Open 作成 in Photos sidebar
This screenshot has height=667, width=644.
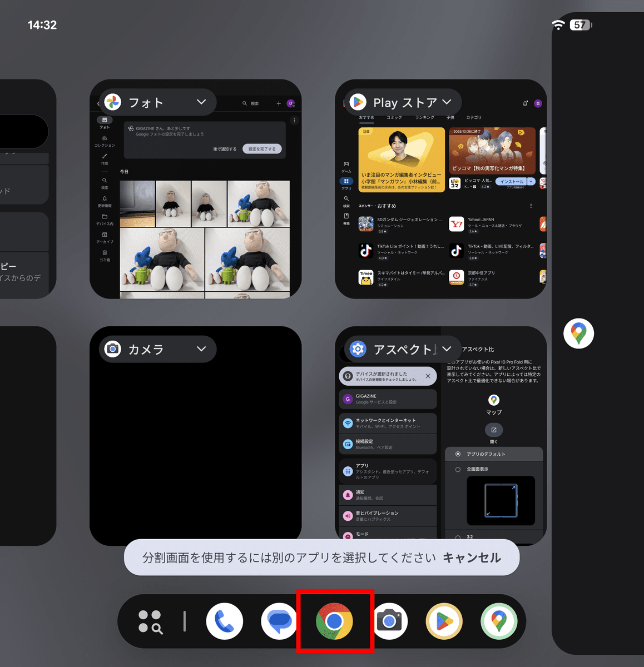coord(105,159)
